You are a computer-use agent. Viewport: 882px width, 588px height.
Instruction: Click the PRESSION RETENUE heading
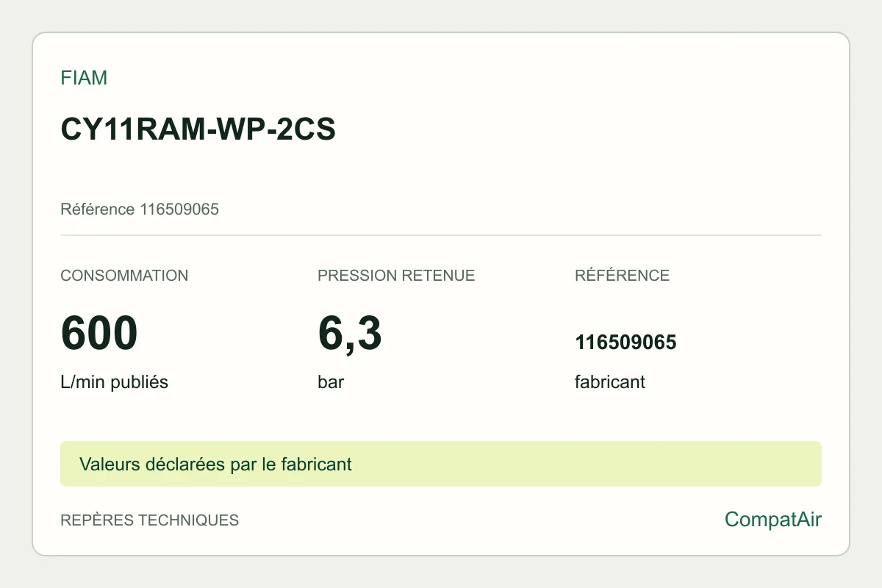(x=396, y=276)
